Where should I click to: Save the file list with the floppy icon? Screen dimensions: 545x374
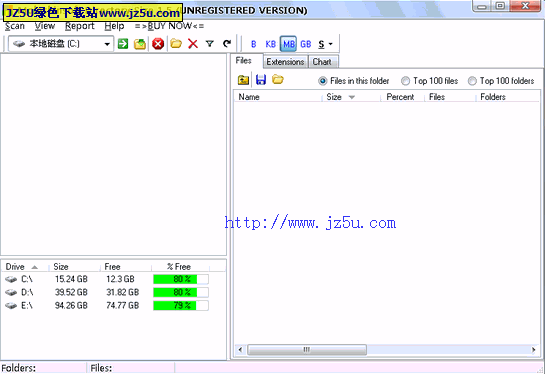click(261, 80)
